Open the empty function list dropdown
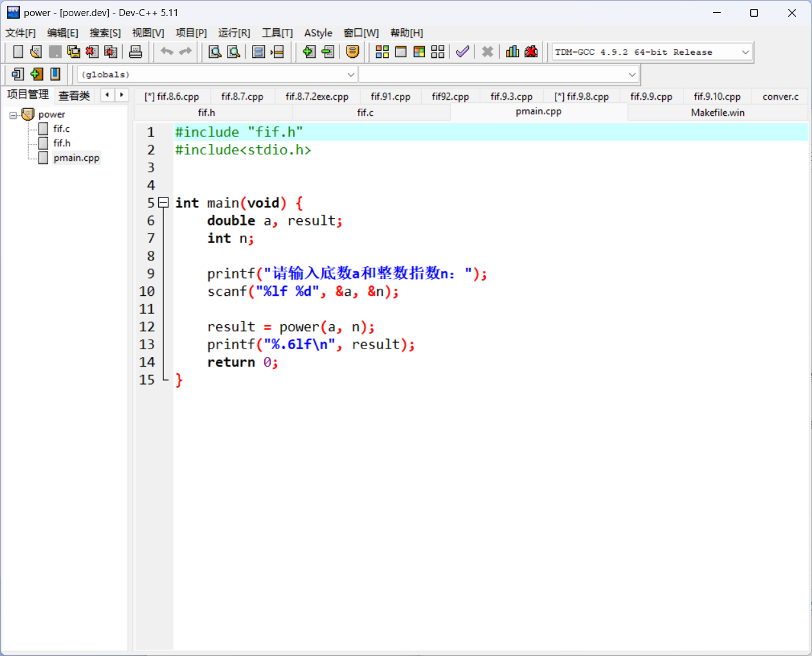The width and height of the screenshot is (812, 656). (632, 75)
